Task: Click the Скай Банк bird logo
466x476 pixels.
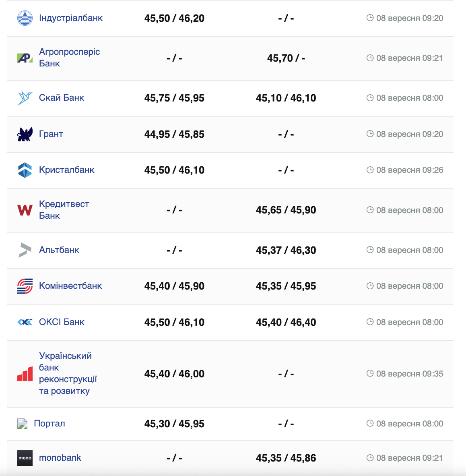Action: coord(25,98)
